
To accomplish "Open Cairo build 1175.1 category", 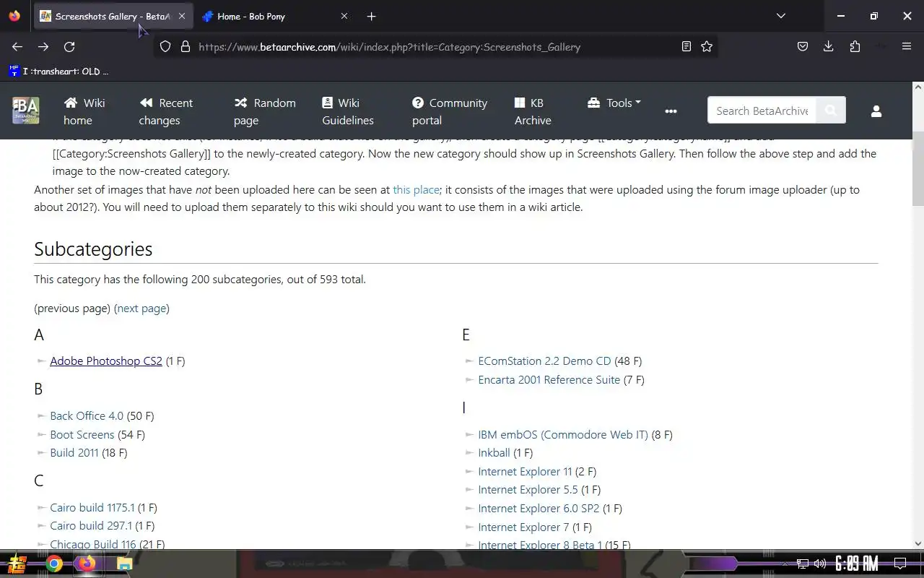I will 92,508.
